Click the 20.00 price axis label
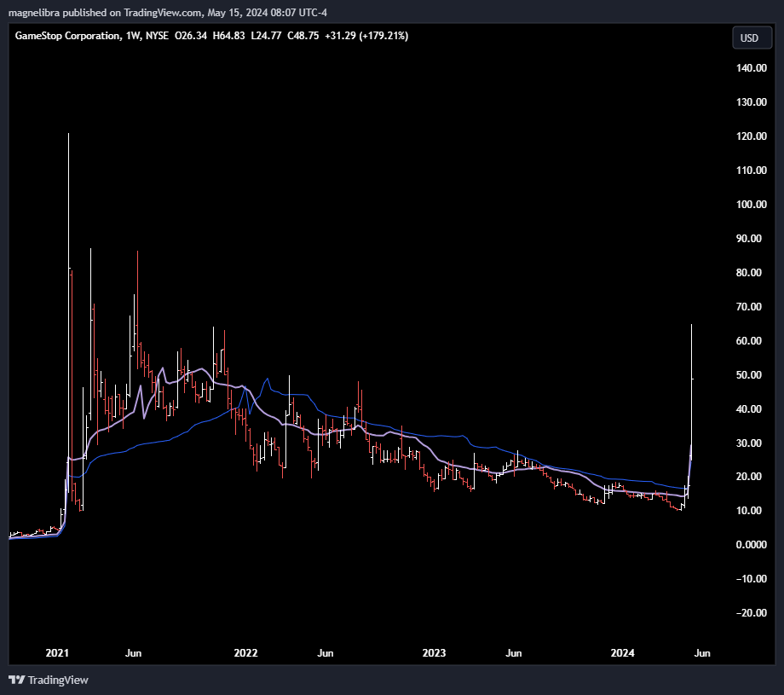 coord(749,477)
